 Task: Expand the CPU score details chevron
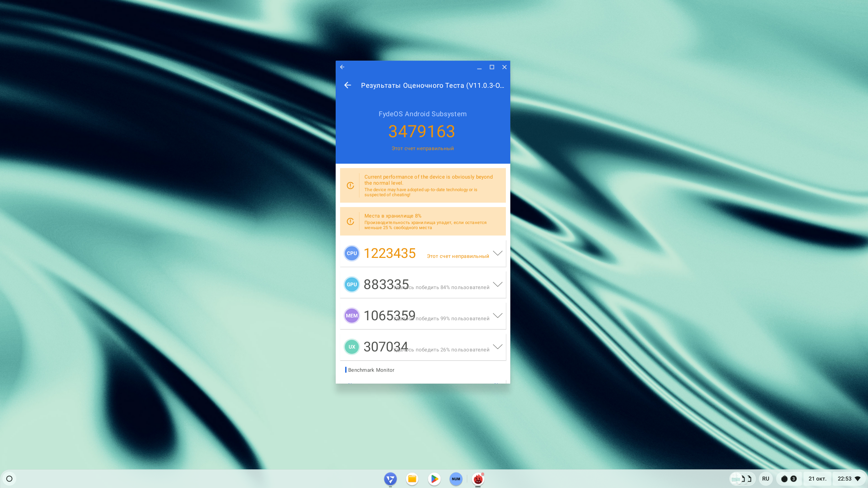497,253
